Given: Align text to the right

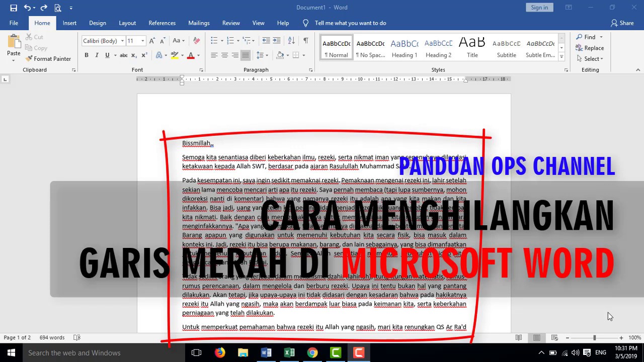Looking at the screenshot, I should click(x=235, y=55).
